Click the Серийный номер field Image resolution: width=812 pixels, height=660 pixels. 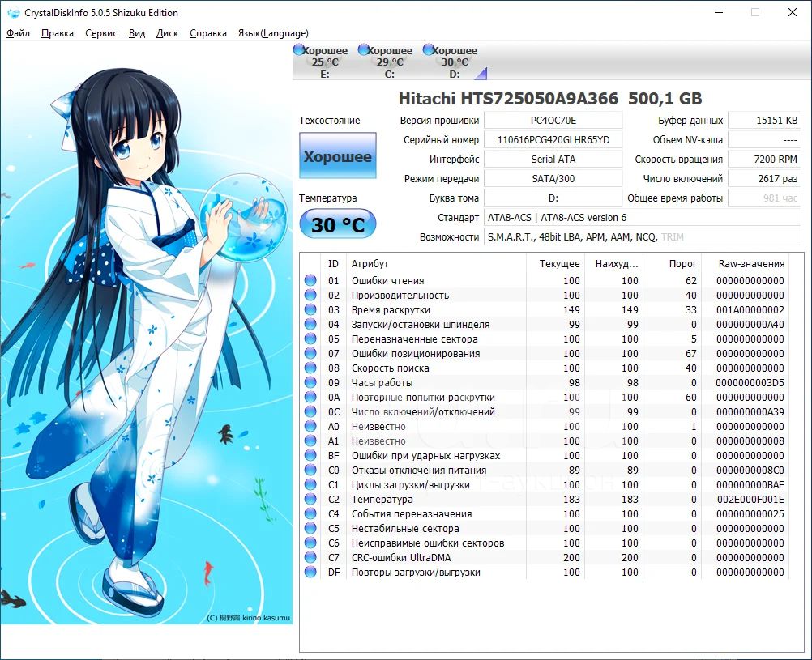point(553,140)
